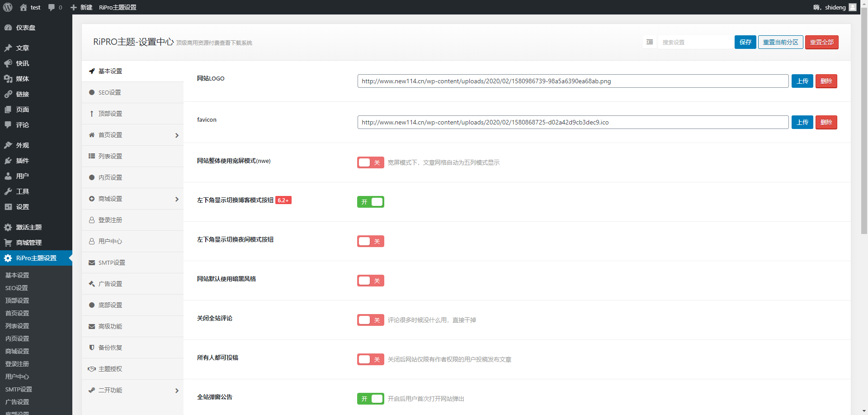The height and width of the screenshot is (415, 868).
Task: Open the 登录注册 tab
Action: (x=132, y=220)
